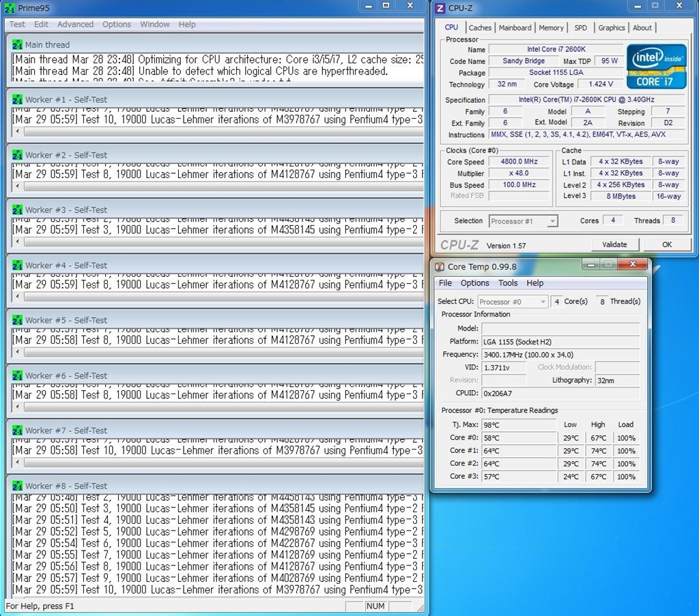This screenshot has height=616, width=699.
Task: Open the Tools menu in Core Temp
Action: [508, 283]
